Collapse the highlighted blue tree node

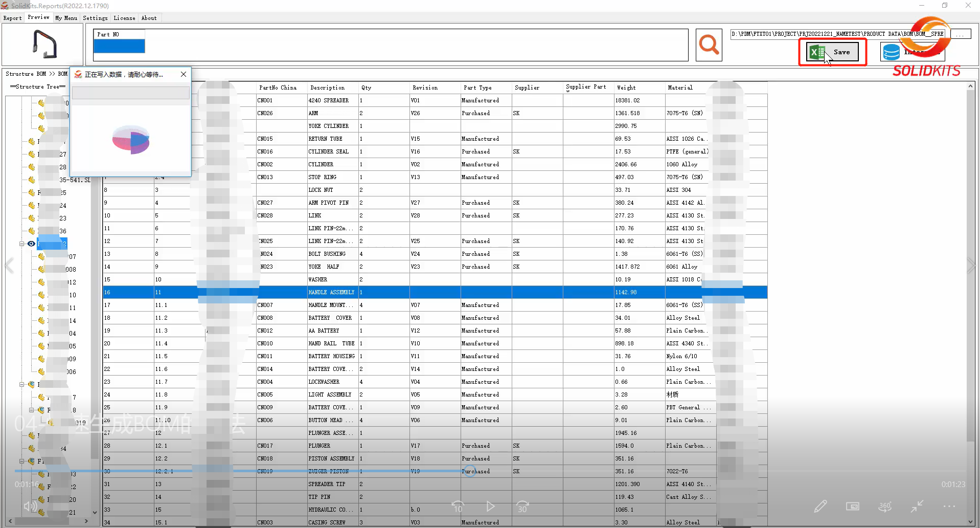pyautogui.click(x=22, y=244)
